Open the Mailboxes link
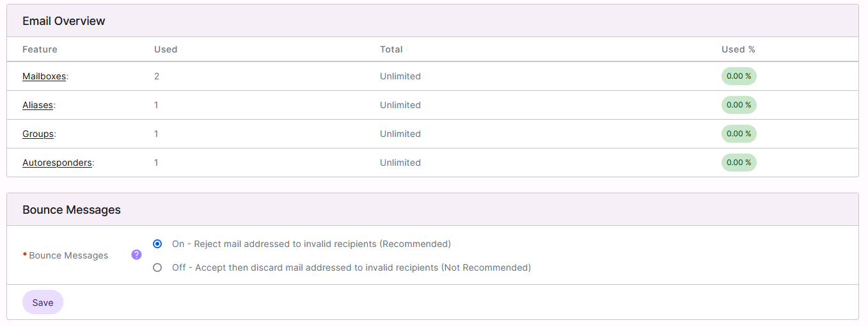The height and width of the screenshot is (327, 868). point(44,76)
